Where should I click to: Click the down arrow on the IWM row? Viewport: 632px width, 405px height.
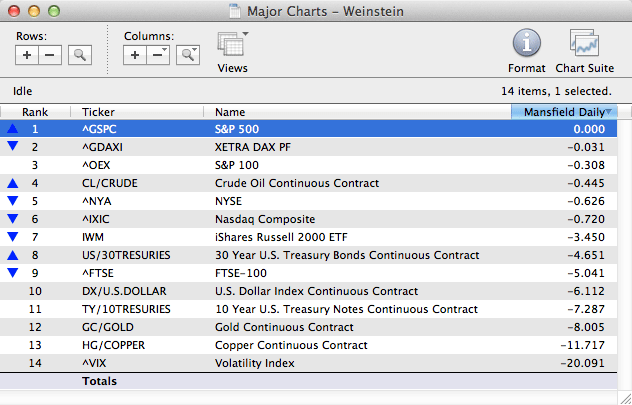coord(12,237)
